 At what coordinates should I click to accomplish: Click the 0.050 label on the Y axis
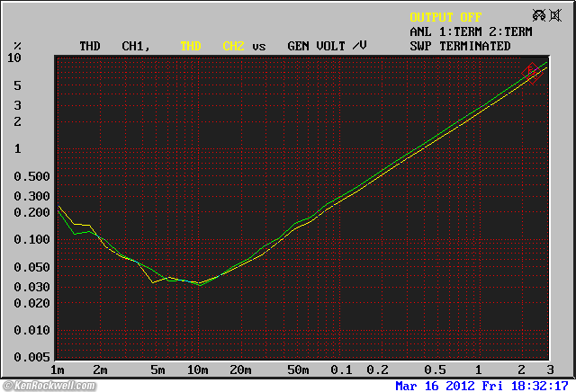32,267
